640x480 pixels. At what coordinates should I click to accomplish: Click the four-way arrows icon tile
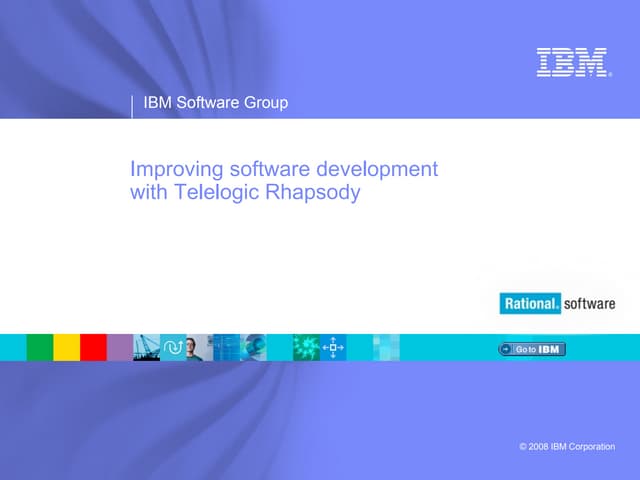(x=333, y=347)
